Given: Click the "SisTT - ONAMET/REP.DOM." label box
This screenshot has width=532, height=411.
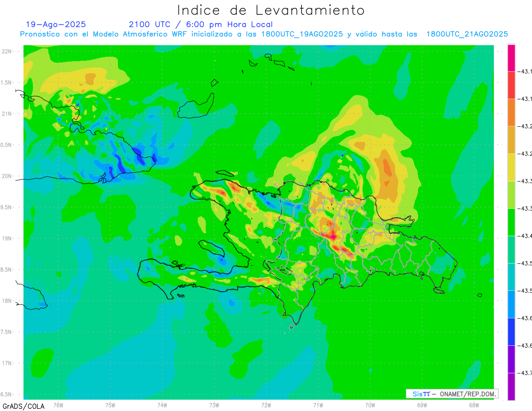Looking at the screenshot, I should (452, 394).
